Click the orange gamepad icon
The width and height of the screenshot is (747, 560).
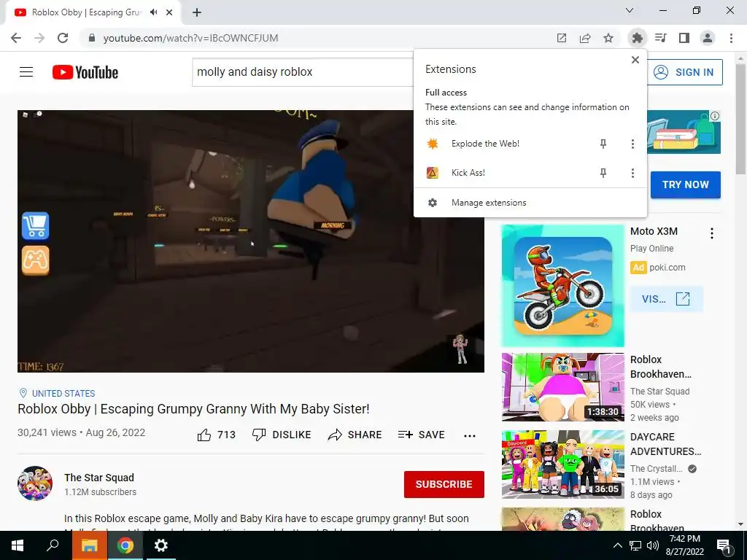[x=35, y=260]
